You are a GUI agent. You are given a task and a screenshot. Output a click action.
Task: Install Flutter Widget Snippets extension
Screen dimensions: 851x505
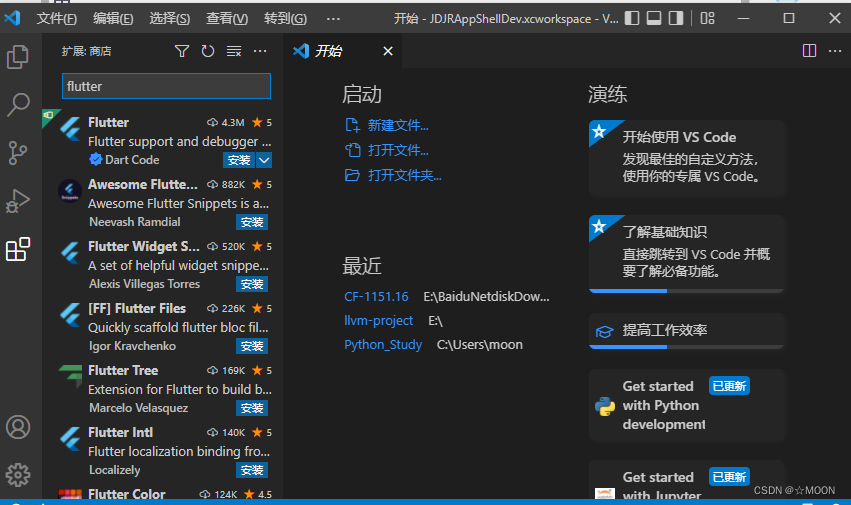tap(252, 284)
